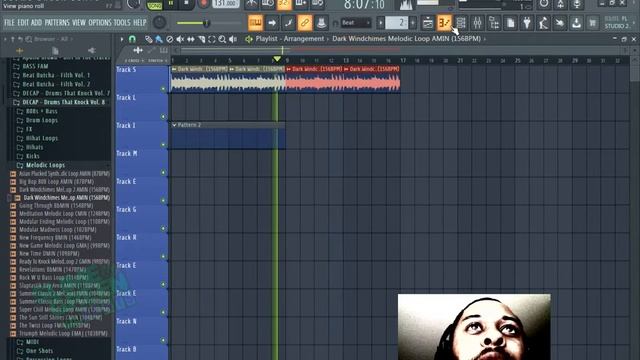Image resolution: width=640 pixels, height=360 pixels.
Task: Click the tempo tapper icon
Action: (x=543, y=23)
